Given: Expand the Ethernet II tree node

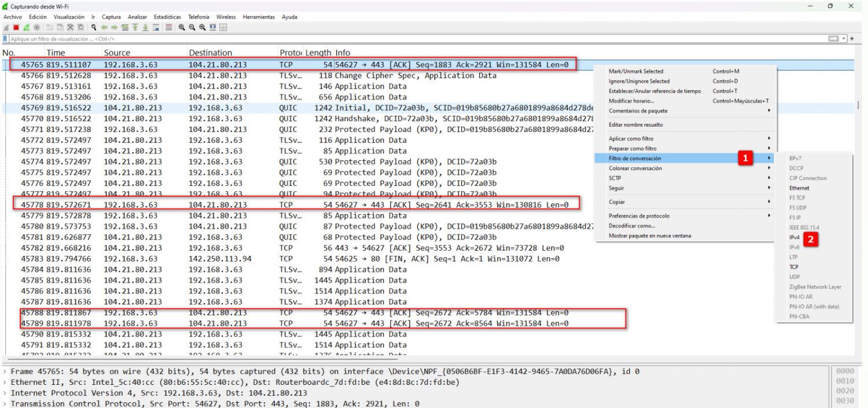Looking at the screenshot, I should [5, 380].
